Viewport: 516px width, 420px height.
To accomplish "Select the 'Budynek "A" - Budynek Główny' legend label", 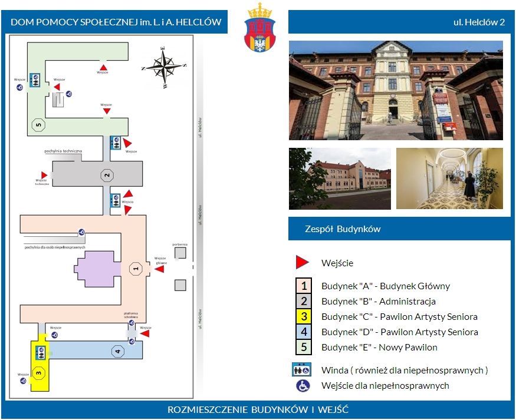I will coord(386,286).
